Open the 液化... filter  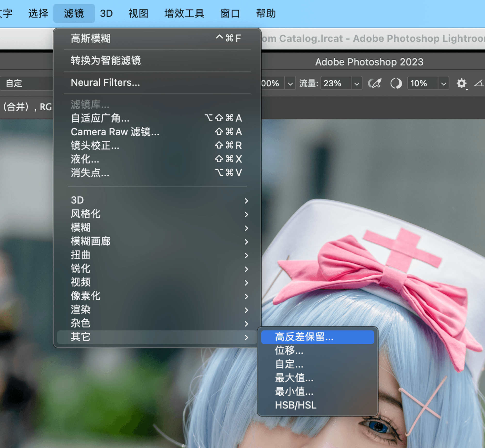pos(157,159)
